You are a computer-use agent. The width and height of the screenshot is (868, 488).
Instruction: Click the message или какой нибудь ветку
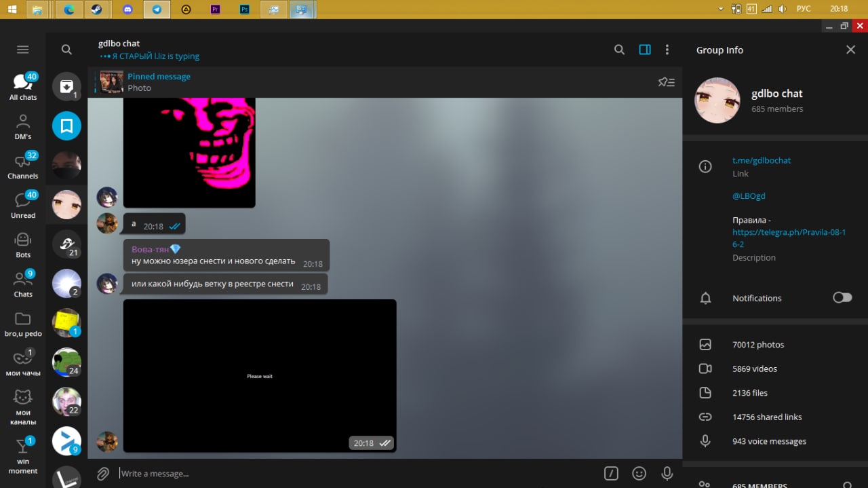[225, 284]
